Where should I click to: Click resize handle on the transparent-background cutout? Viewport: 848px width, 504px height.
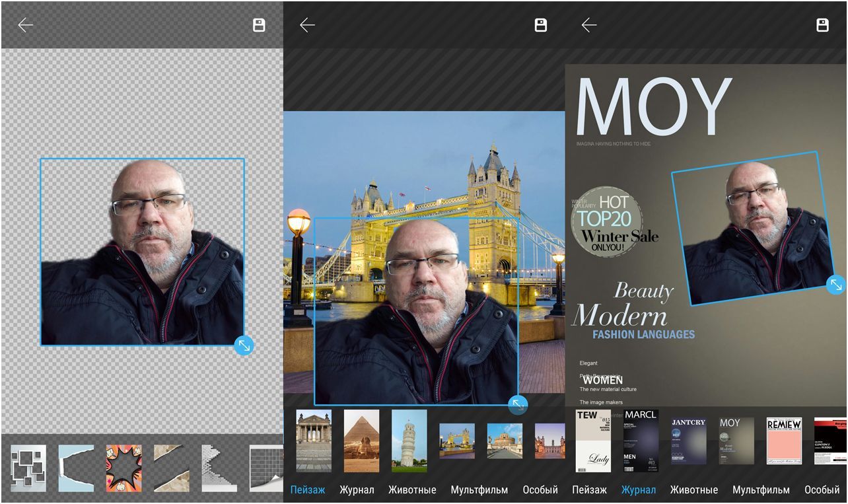click(244, 345)
